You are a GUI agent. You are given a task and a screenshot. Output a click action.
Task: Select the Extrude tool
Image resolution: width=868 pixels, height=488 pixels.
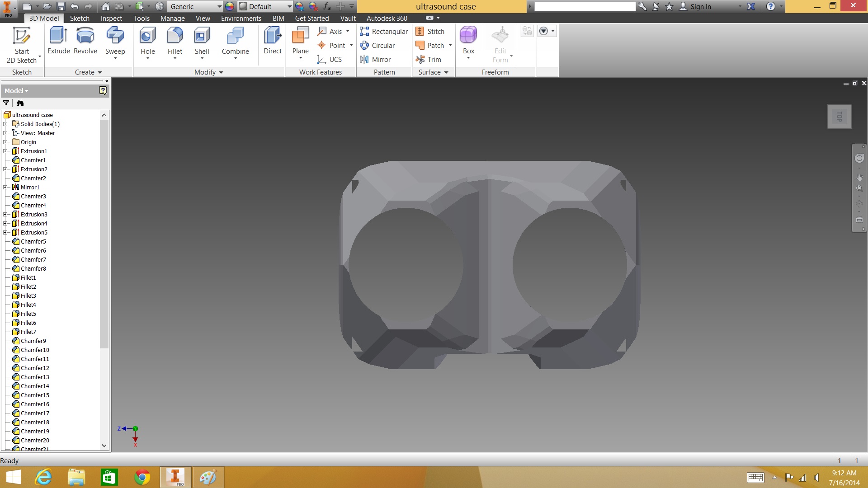click(x=59, y=41)
